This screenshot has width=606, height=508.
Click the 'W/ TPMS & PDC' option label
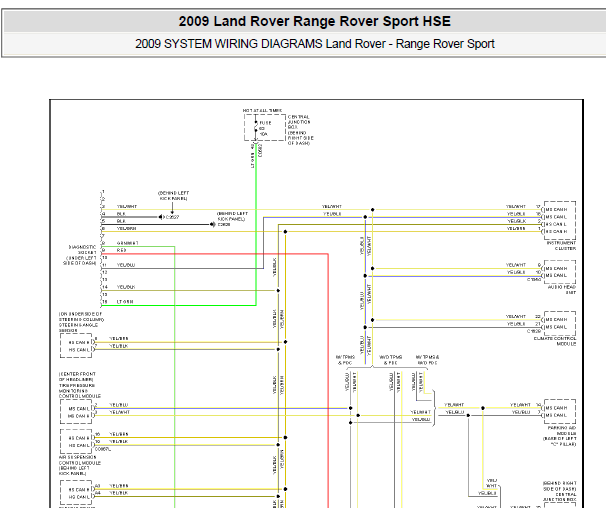coord(345,360)
